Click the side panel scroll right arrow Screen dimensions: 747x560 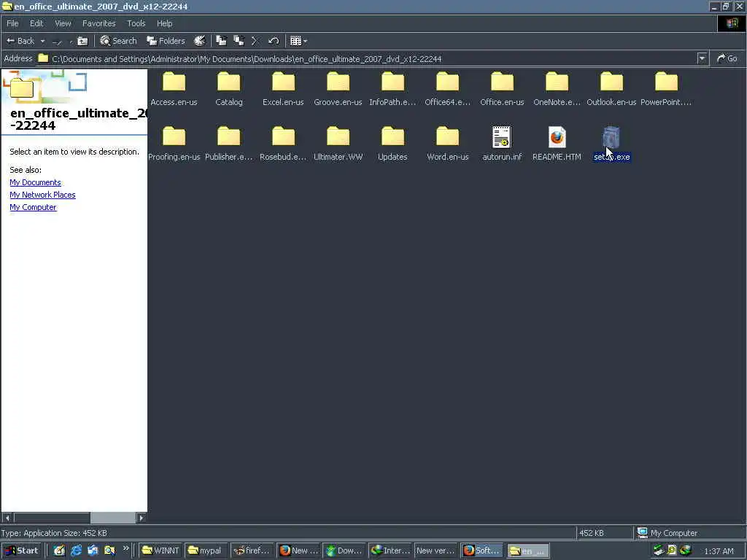(141, 518)
